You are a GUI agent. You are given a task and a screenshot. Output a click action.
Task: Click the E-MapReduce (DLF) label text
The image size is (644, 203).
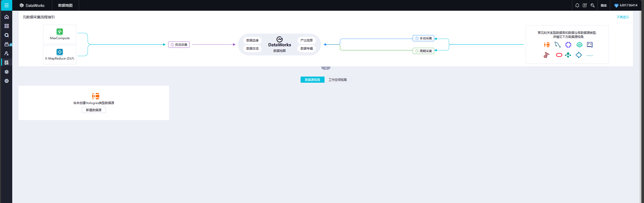point(60,59)
